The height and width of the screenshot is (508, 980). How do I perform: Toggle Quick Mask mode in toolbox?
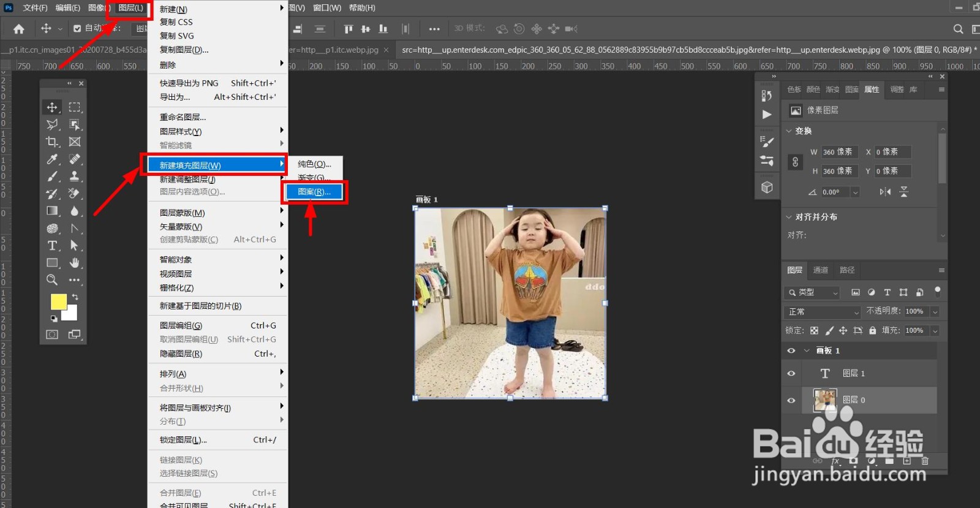(x=52, y=335)
